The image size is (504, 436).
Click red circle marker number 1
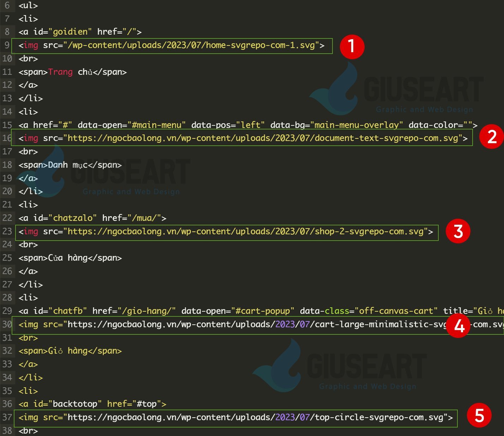point(352,47)
